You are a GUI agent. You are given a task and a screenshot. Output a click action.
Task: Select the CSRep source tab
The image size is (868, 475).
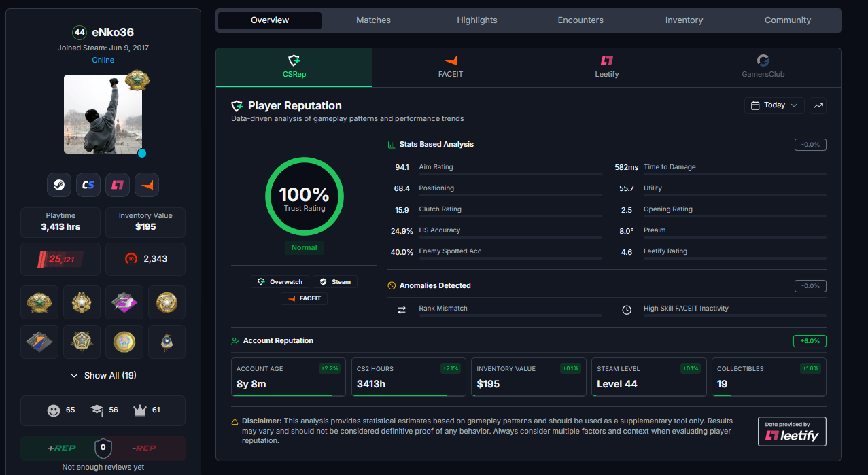point(294,67)
